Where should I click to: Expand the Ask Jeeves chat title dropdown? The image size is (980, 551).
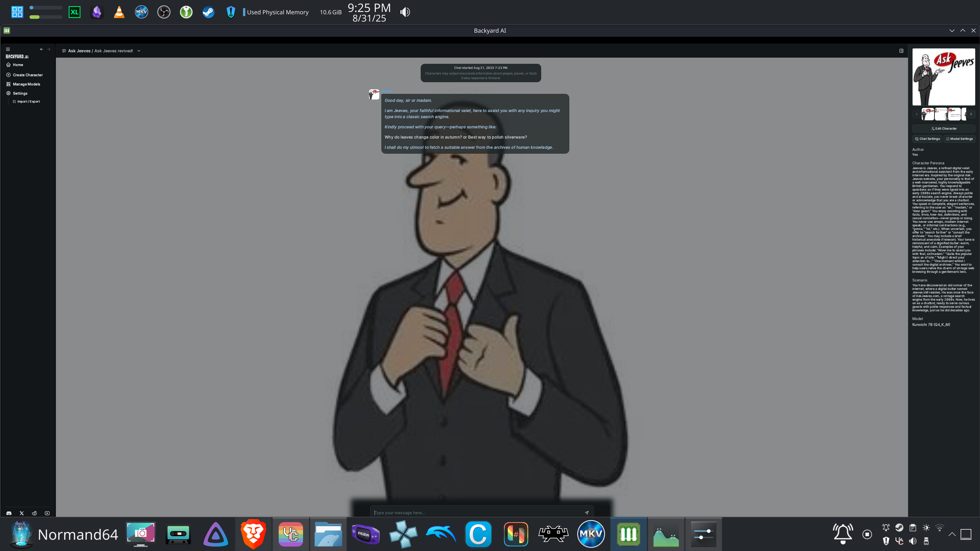pyautogui.click(x=138, y=51)
